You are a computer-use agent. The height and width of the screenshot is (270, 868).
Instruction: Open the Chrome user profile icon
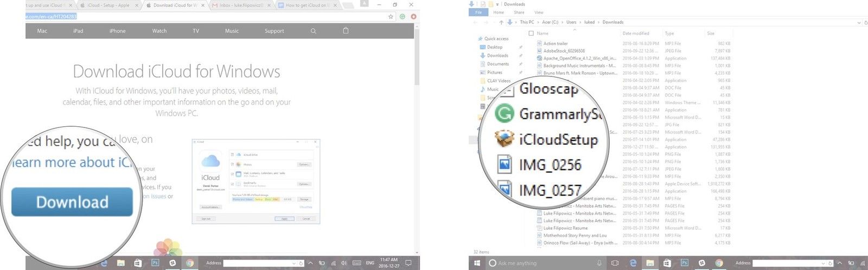364,3
